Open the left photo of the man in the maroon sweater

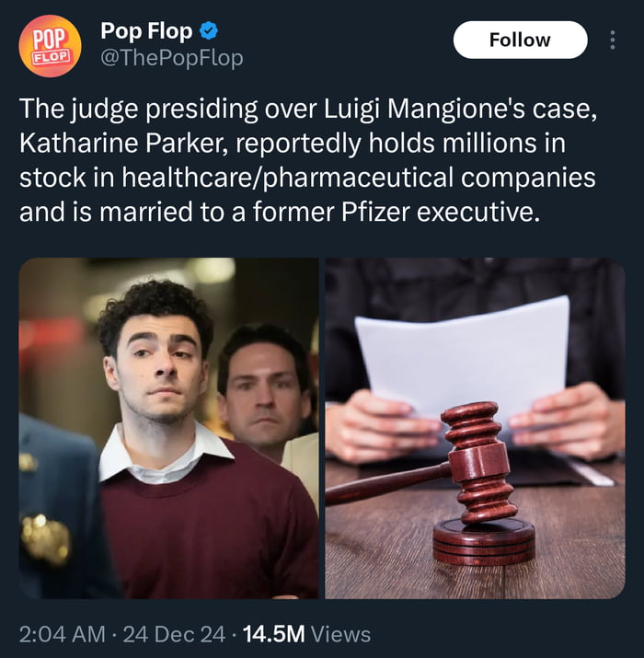tap(168, 428)
